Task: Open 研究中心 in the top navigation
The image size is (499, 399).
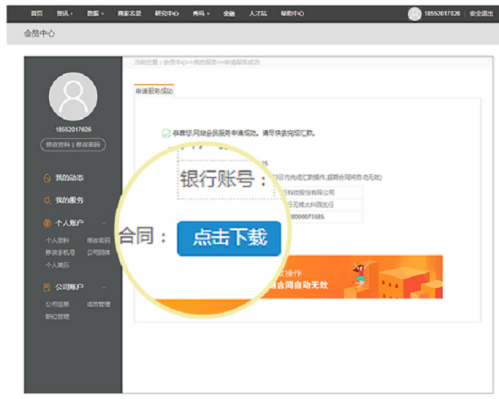Action: 167,14
